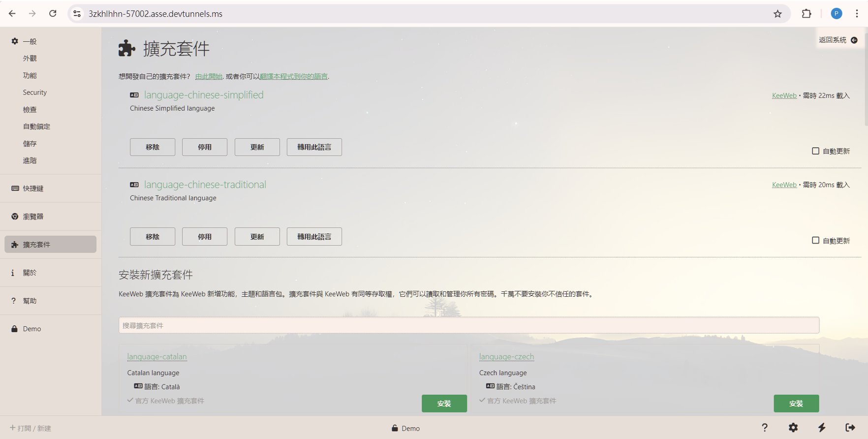Click the gear icon beside 一般
The height and width of the screenshot is (439, 868).
click(x=15, y=41)
